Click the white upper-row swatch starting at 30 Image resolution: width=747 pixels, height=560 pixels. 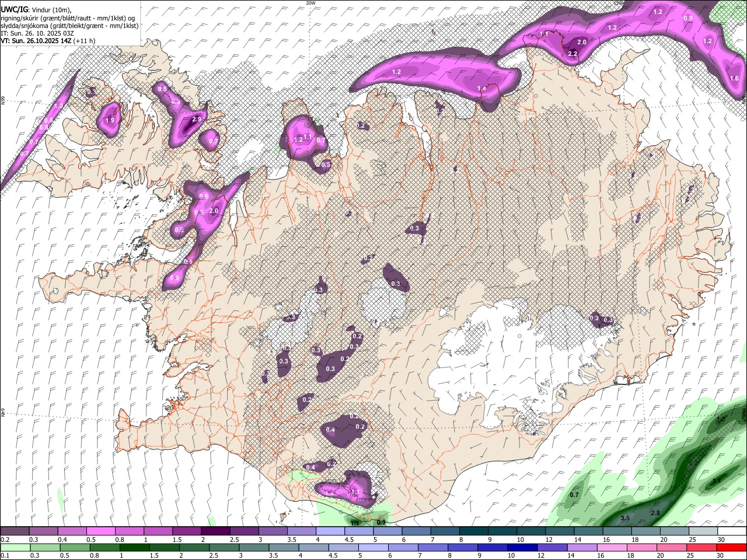pyautogui.click(x=732, y=531)
